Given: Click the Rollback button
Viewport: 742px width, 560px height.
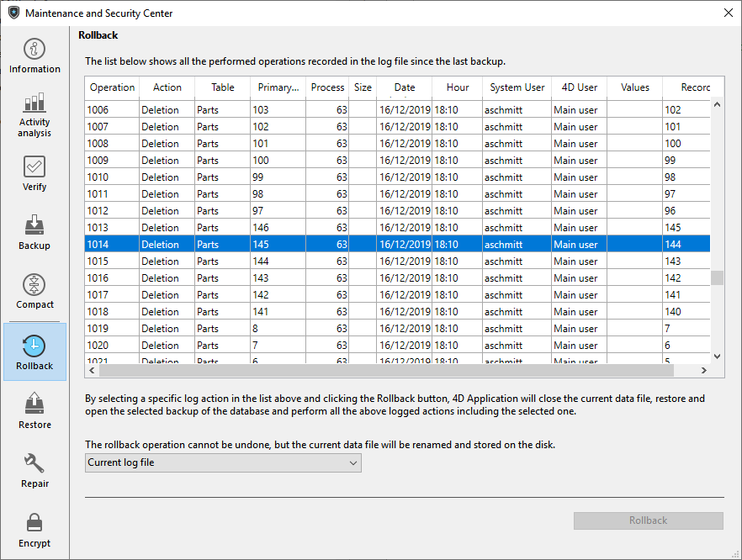Looking at the screenshot, I should point(648,520).
